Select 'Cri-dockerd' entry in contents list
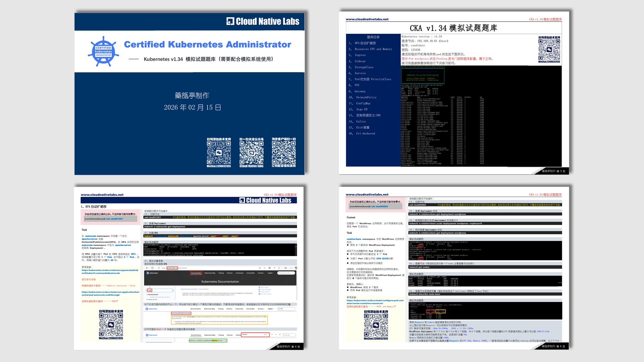 click(365, 133)
